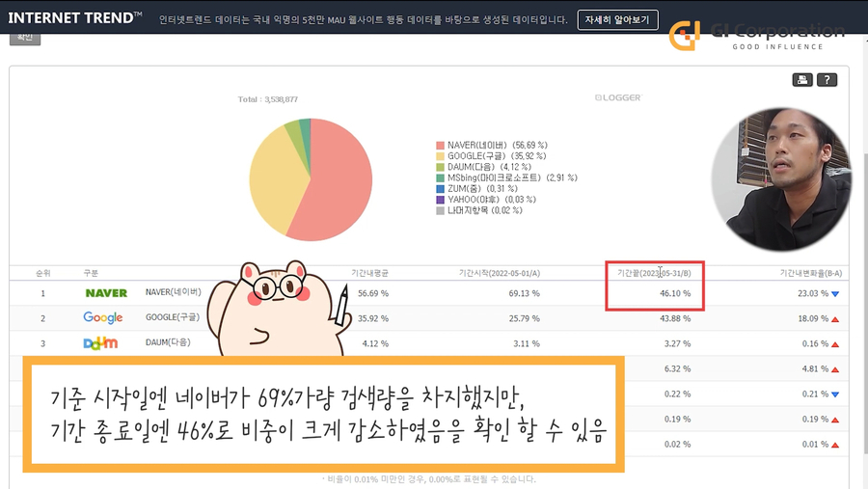Click the red up arrow beside 0.01 %
The image size is (868, 489).
pos(835,445)
